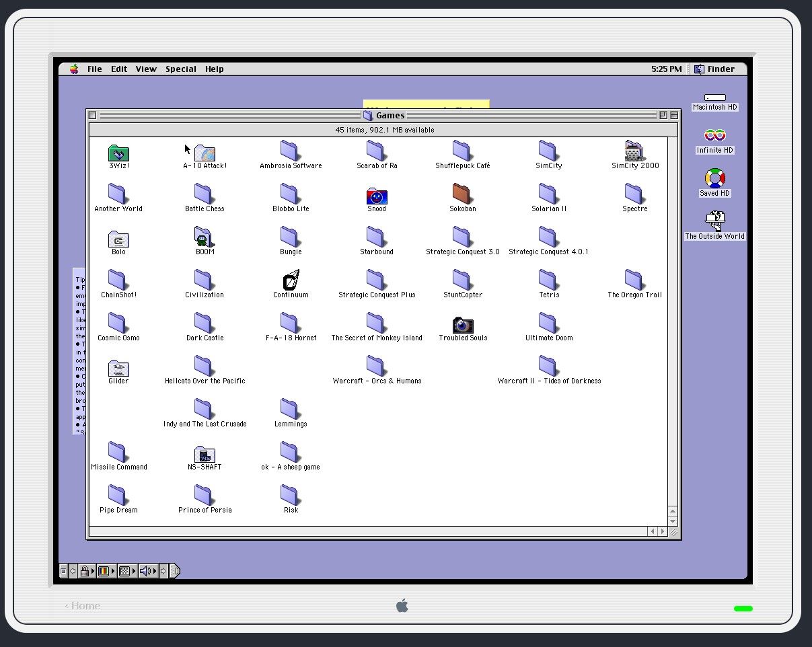Screen dimensions: 812x647
Task: Select the Continuum application icon
Action: (291, 280)
